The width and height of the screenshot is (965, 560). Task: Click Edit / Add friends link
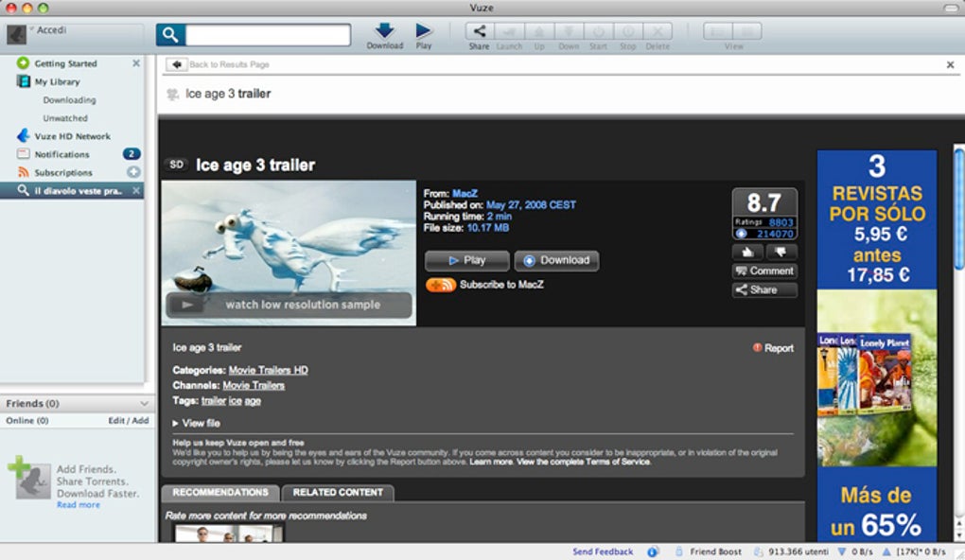[129, 420]
